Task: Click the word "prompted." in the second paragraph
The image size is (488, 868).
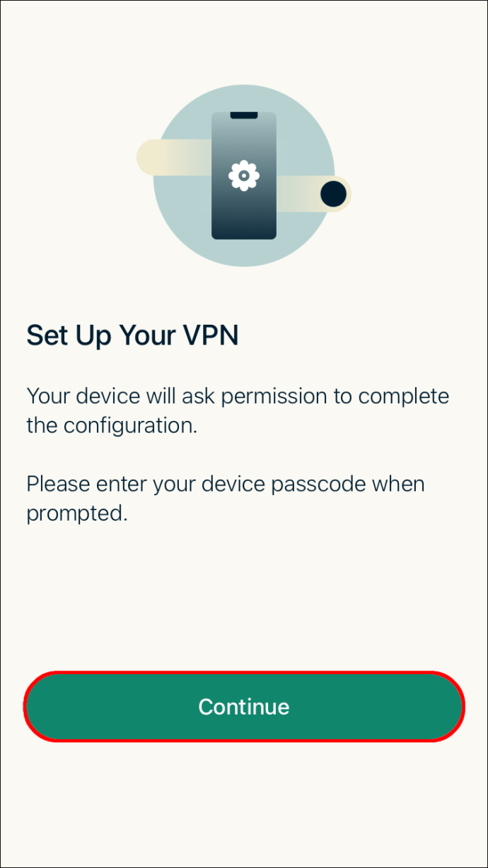Action: pos(77,514)
